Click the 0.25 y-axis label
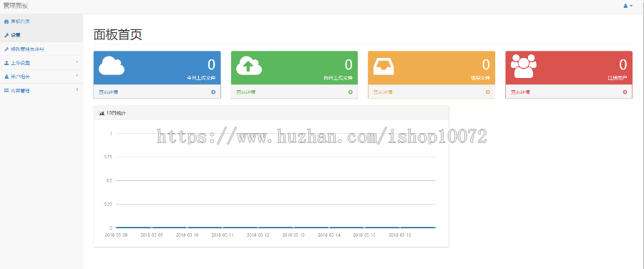Viewport: 644px width, 269px height. click(107, 204)
